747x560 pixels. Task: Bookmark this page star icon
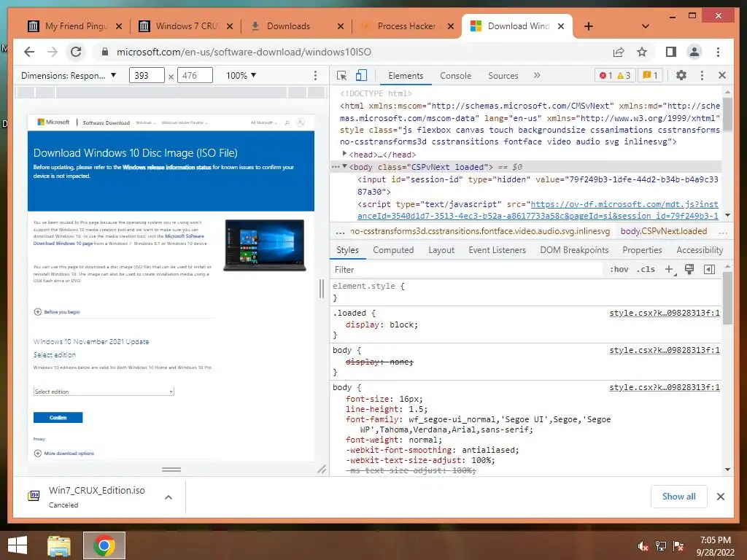coord(642,52)
